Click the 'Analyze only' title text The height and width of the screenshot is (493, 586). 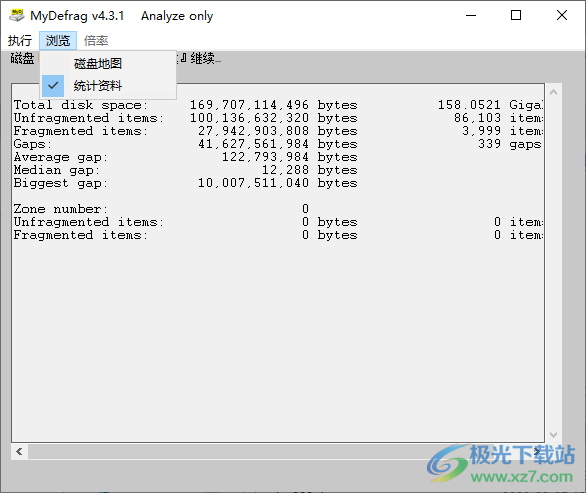(177, 16)
